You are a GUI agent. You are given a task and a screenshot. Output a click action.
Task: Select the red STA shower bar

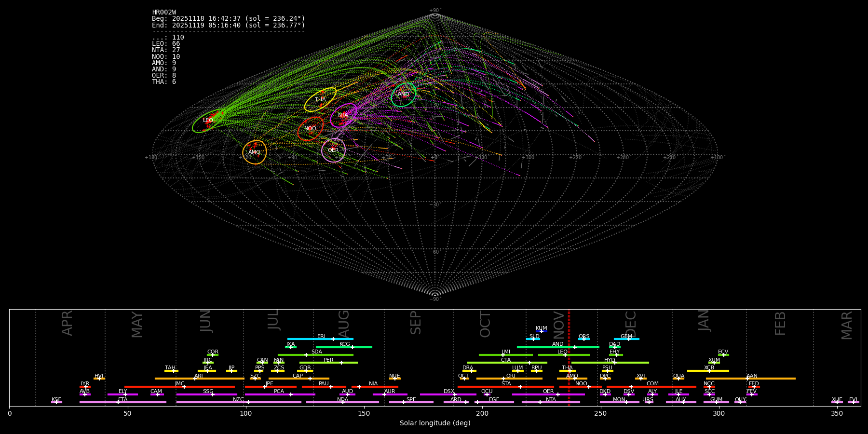coord(506,386)
